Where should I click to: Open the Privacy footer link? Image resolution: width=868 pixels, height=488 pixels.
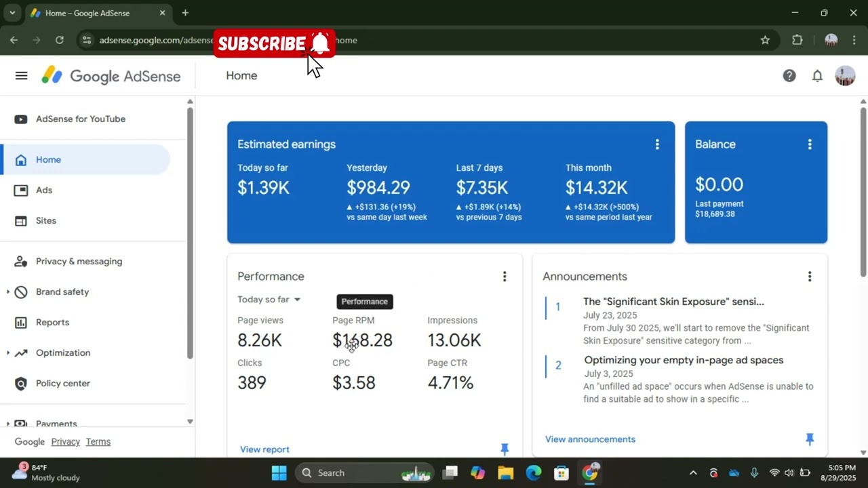[65, 442]
